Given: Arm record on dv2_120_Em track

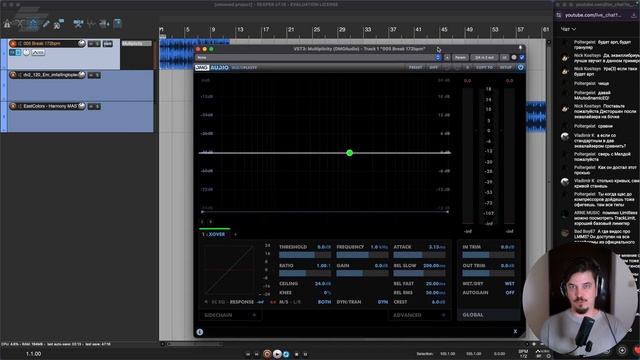Looking at the screenshot, I should 13,75.
